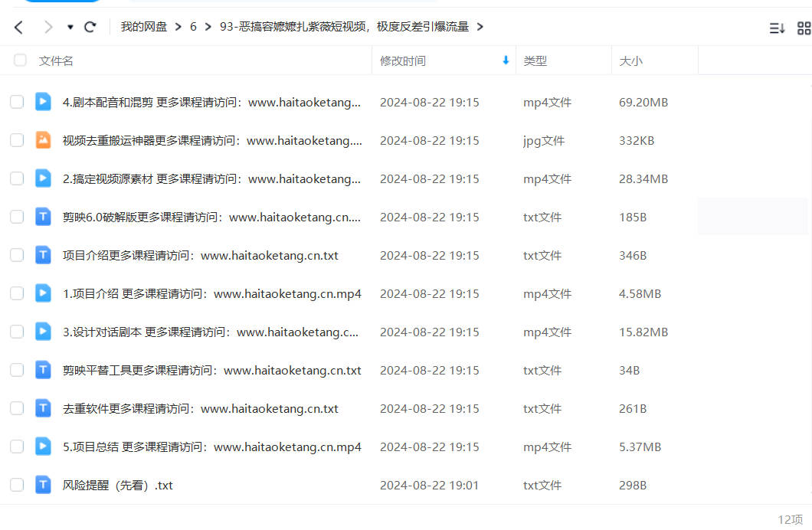Toggle the descending sort arrow on 修改时间
This screenshot has width=812, height=530.
click(506, 61)
